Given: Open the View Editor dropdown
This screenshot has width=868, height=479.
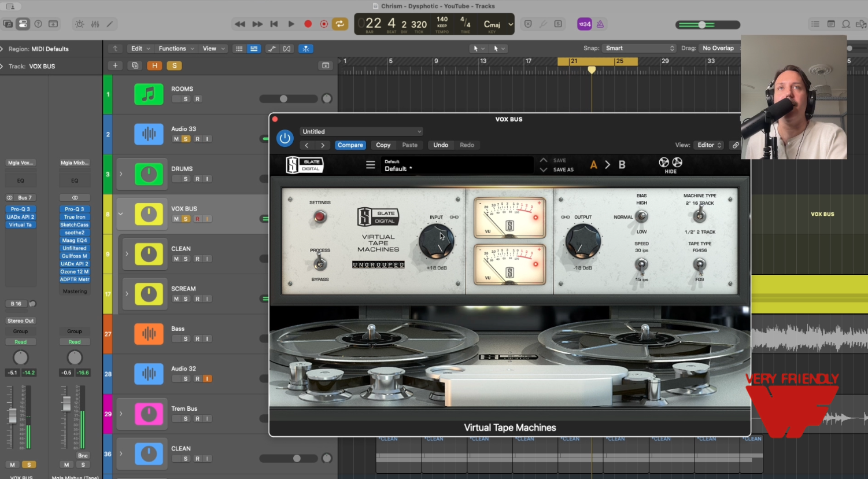Looking at the screenshot, I should coord(710,145).
